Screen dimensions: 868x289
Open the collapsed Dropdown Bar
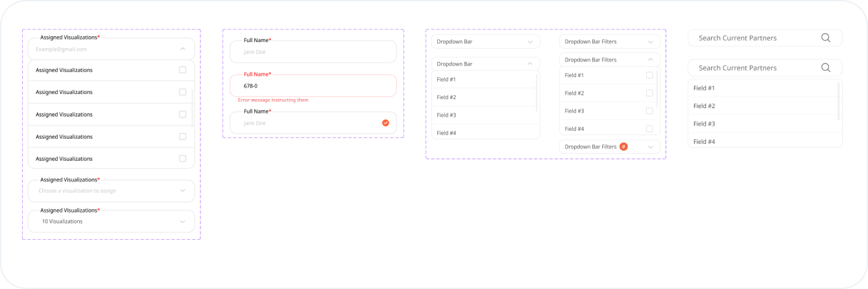tap(486, 41)
